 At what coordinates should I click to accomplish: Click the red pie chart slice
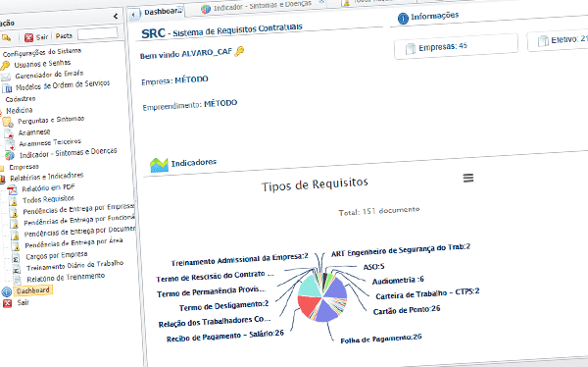[x=309, y=305]
